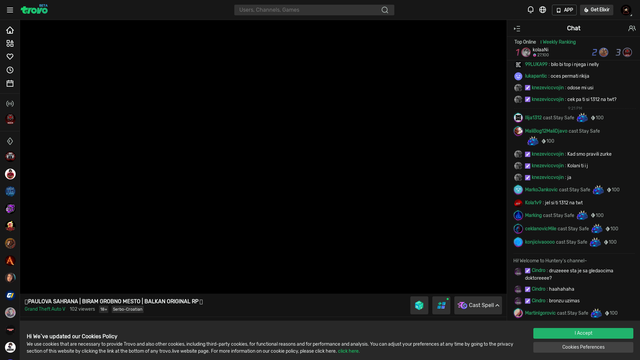The width and height of the screenshot is (640, 360).
Task: Open the calendar events icon in sidebar
Action: [x=10, y=83]
